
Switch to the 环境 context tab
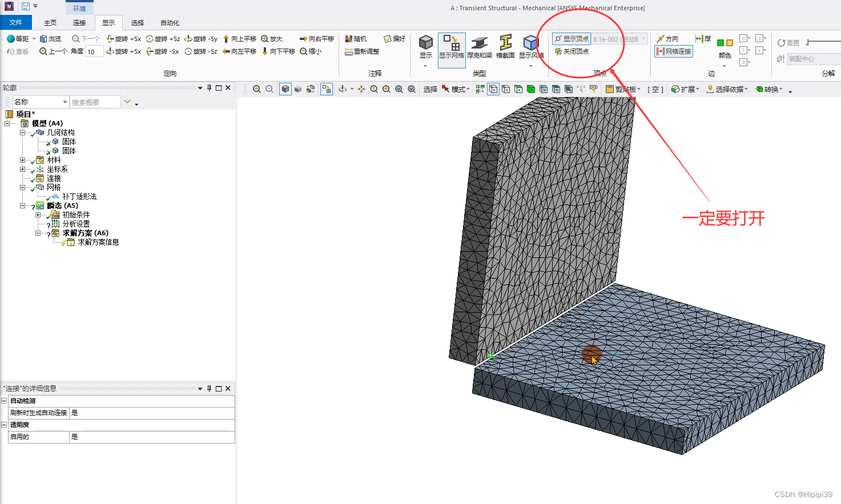pyautogui.click(x=79, y=9)
